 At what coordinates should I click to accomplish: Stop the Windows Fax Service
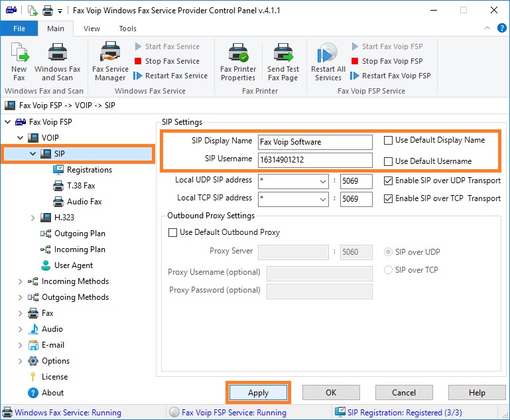tap(167, 61)
